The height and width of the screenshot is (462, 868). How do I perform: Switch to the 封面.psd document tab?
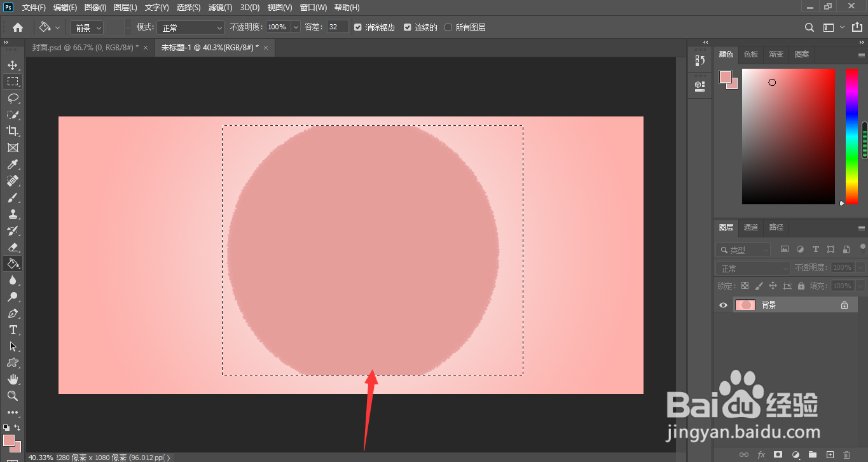pyautogui.click(x=85, y=48)
